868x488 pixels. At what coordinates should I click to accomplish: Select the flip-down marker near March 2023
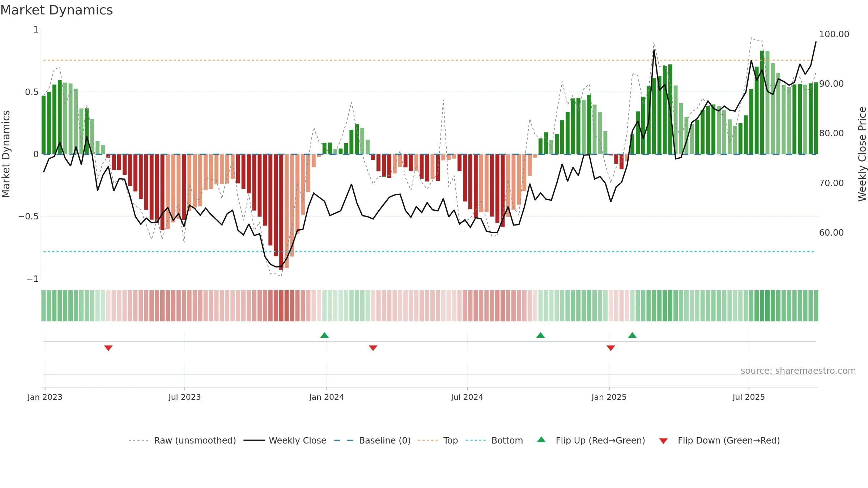tap(108, 348)
